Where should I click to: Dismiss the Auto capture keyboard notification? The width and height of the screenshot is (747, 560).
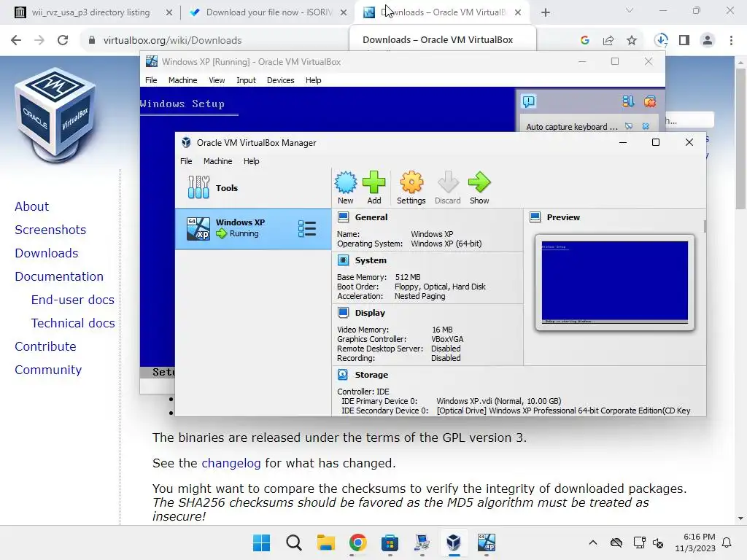(646, 126)
